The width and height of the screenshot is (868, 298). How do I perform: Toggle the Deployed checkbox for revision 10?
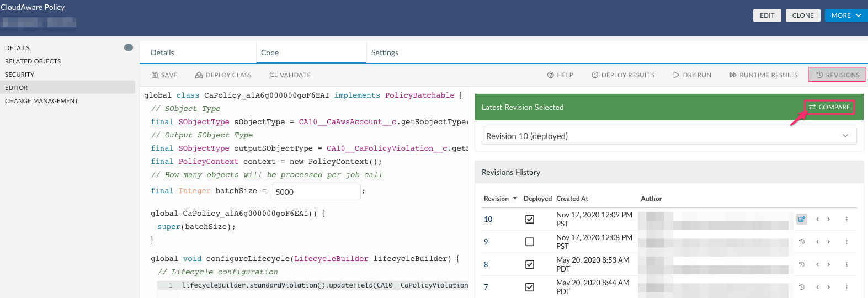click(530, 219)
